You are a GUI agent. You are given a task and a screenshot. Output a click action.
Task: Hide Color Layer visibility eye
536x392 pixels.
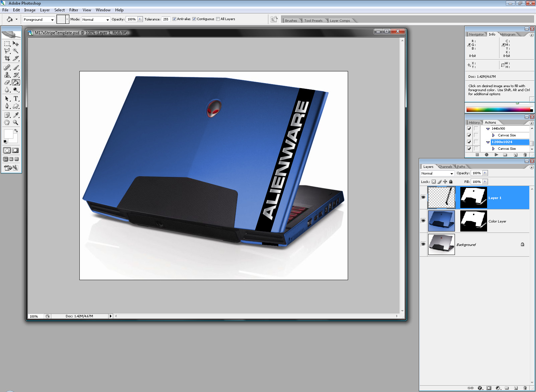click(423, 221)
